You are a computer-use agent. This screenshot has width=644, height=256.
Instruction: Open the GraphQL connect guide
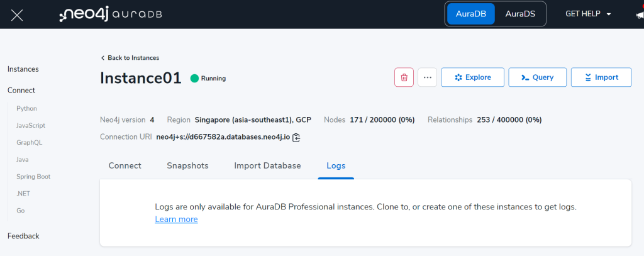[29, 143]
